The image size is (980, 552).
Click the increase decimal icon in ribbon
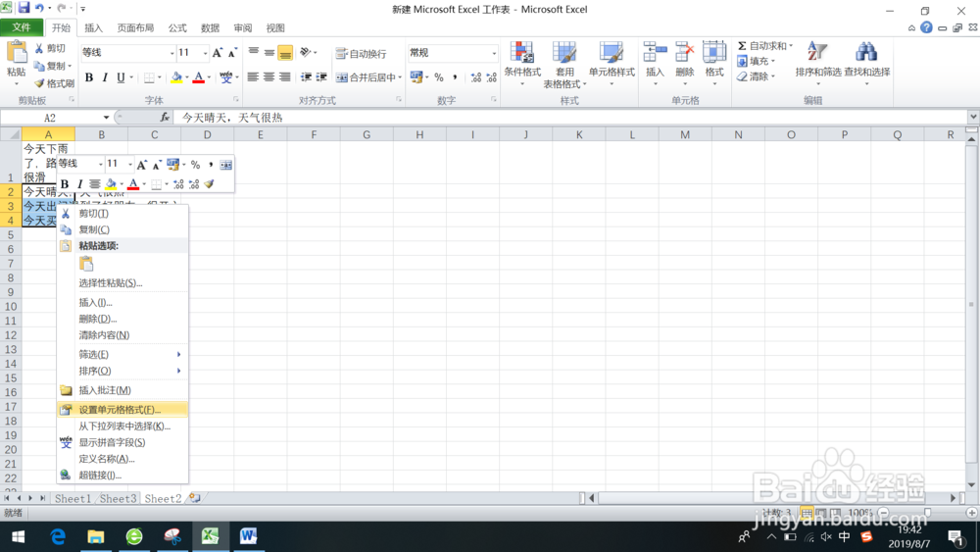pyautogui.click(x=476, y=77)
